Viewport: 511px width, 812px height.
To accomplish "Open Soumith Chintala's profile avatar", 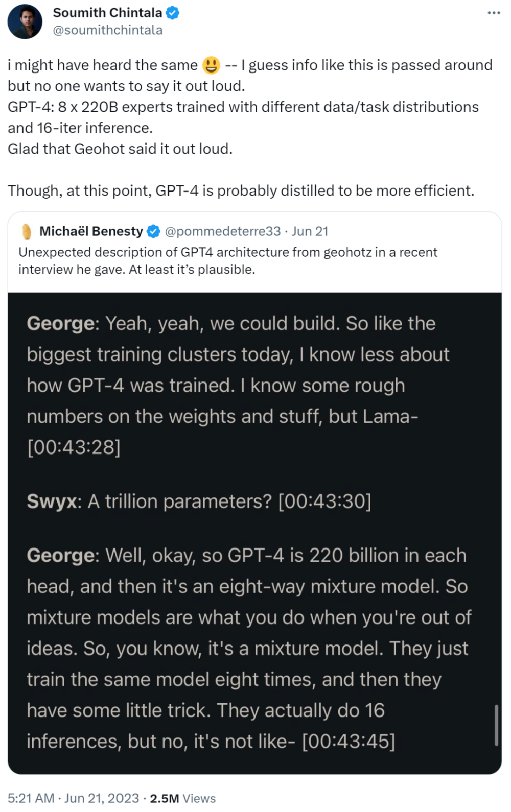I will [25, 21].
